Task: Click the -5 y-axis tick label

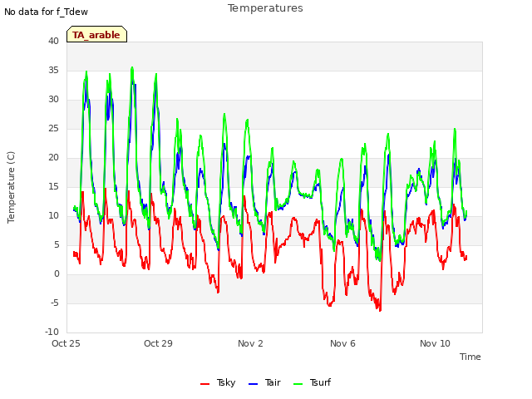Action: (x=55, y=303)
